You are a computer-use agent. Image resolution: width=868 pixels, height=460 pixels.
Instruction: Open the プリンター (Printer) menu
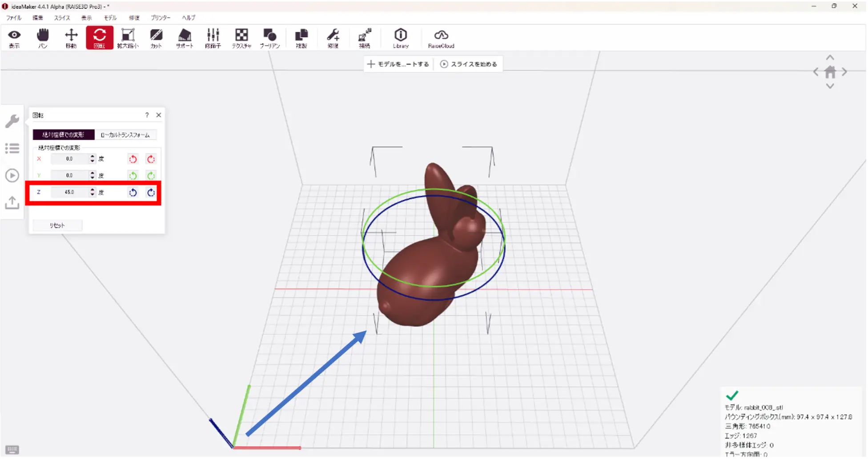click(x=160, y=18)
